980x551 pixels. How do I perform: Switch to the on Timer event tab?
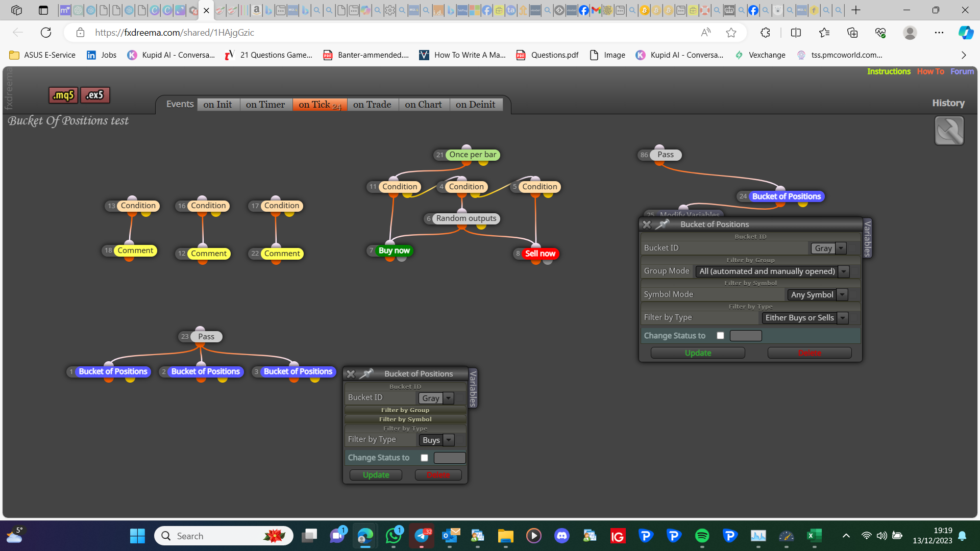click(x=265, y=104)
